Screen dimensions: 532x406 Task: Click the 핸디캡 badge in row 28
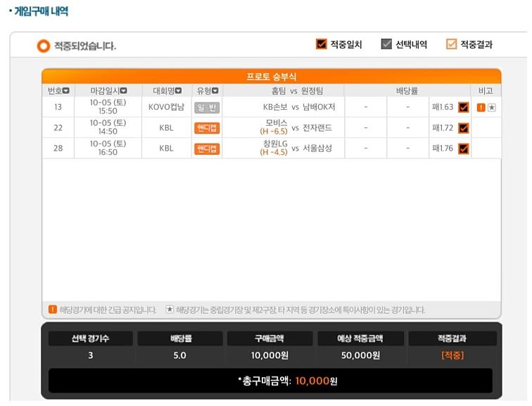coord(207,149)
